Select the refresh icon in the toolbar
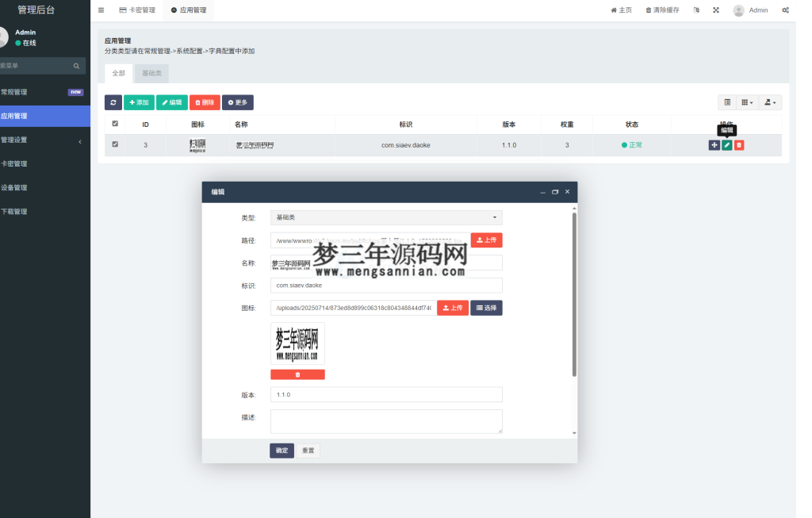This screenshot has width=812, height=518. point(112,102)
